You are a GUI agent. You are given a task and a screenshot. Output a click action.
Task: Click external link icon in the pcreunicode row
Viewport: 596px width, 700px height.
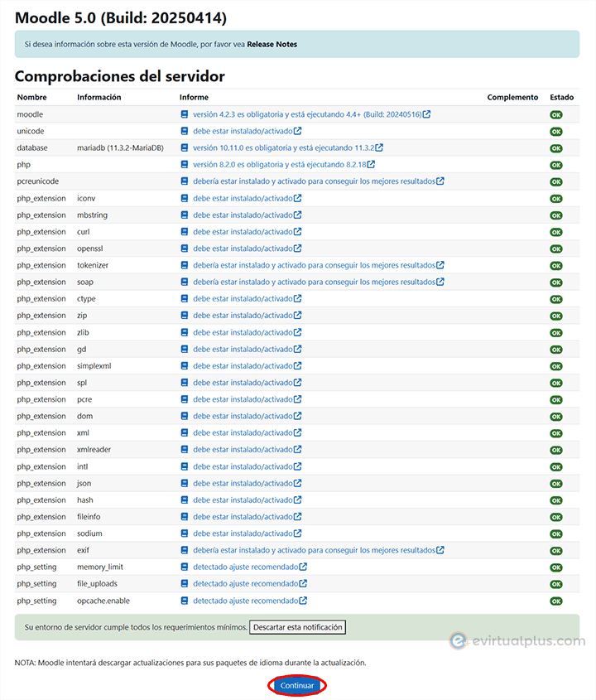point(440,181)
